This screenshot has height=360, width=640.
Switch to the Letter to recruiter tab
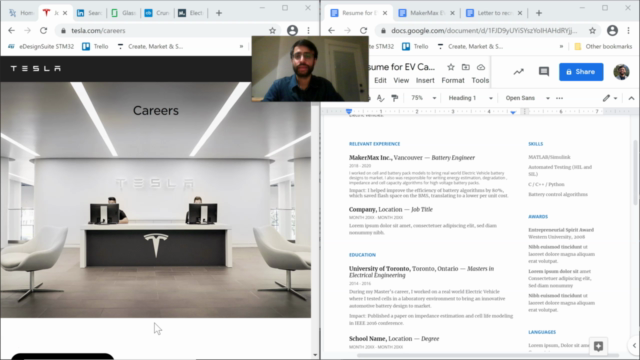[490, 13]
